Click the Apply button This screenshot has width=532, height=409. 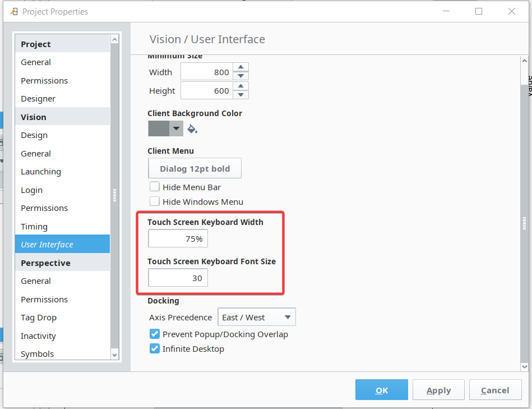(438, 390)
